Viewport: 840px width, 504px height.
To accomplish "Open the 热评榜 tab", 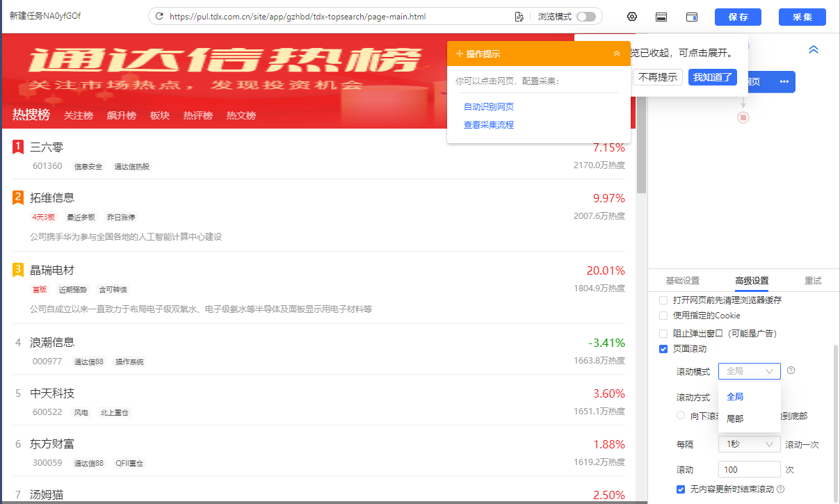I will pos(198,115).
